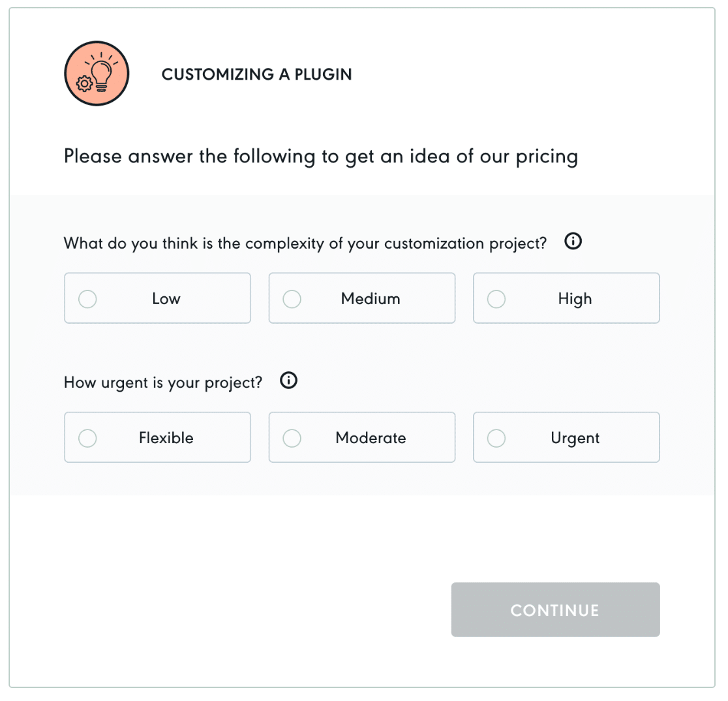Click the 'How urgent is your project?' text

pyautogui.click(x=163, y=382)
